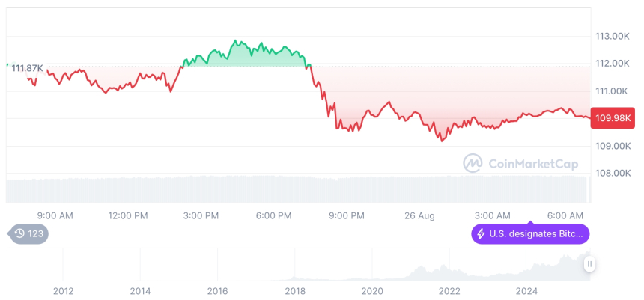Select 2018 on the year navigator
The height and width of the screenshot is (300, 644).
tap(294, 290)
